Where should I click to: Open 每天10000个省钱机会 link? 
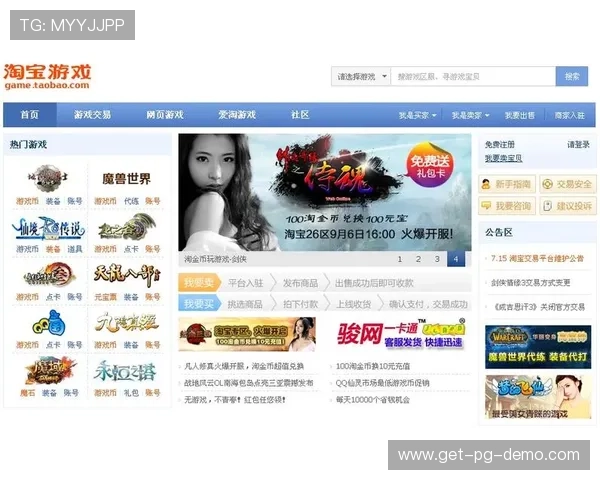[x=373, y=400]
